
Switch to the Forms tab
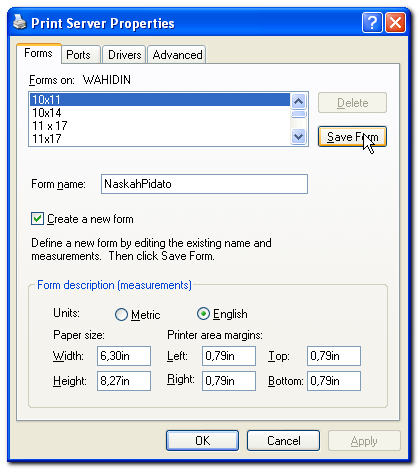coord(38,53)
